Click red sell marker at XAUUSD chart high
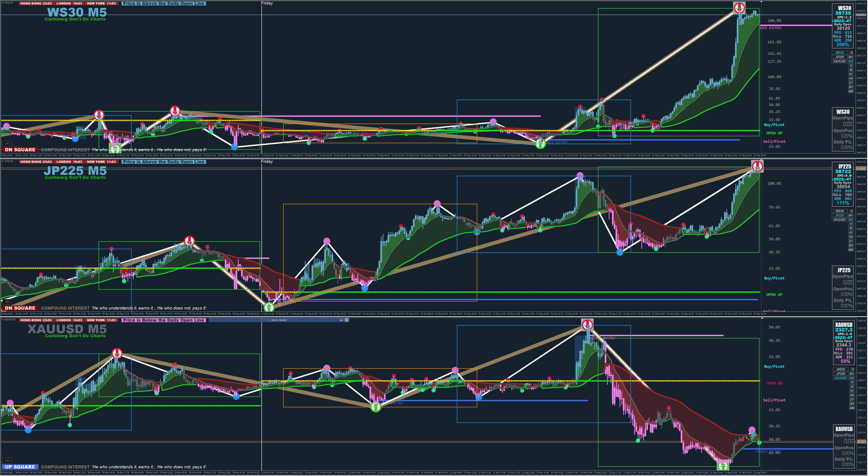 587,325
